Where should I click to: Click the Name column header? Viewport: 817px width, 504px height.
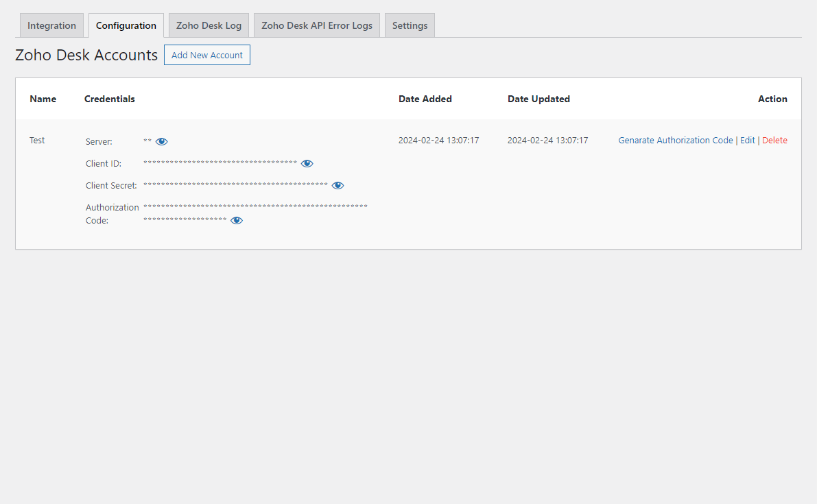pos(43,99)
